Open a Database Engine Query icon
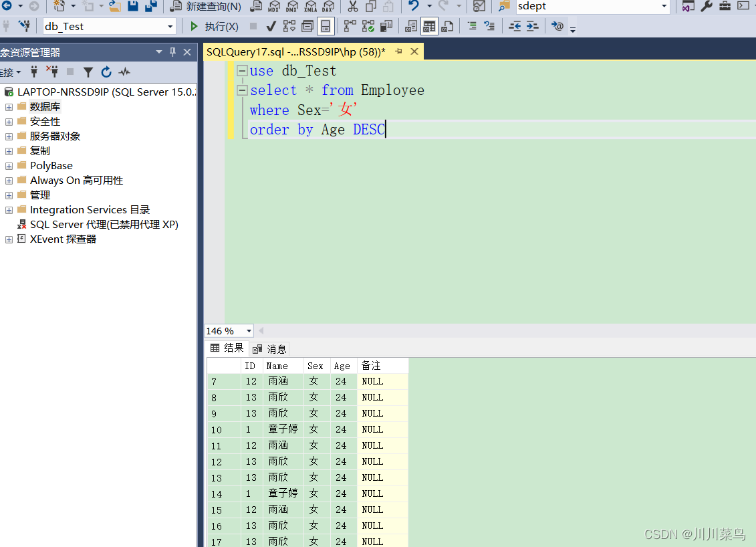The height and width of the screenshot is (547, 756). point(257,6)
